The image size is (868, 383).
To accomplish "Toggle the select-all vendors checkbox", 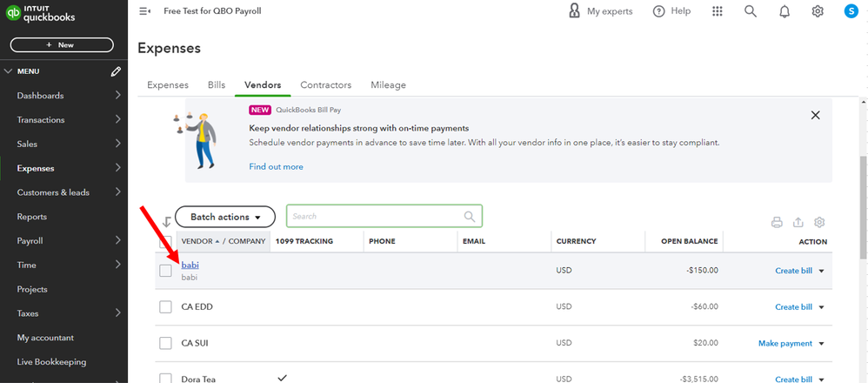I will (165, 242).
